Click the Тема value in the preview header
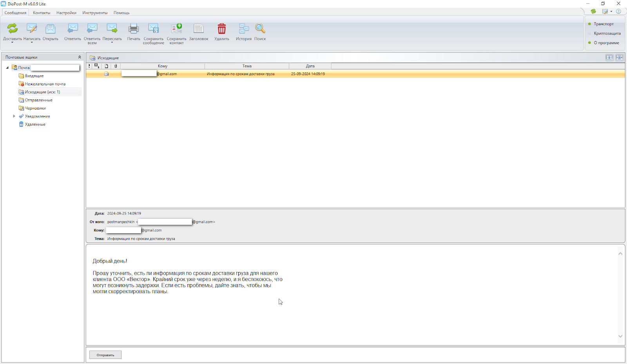The image size is (627, 364). pyautogui.click(x=141, y=239)
